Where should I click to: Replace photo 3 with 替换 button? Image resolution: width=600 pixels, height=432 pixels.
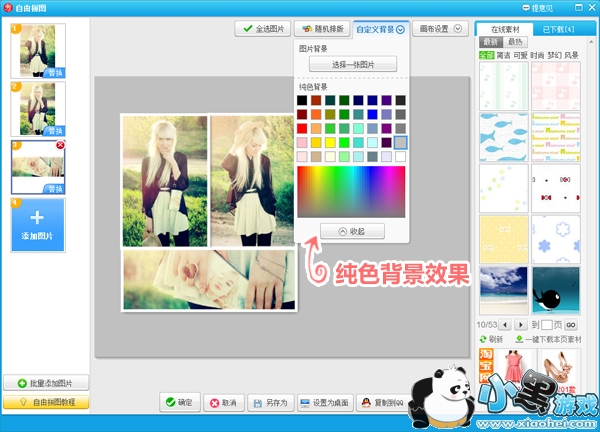55,189
